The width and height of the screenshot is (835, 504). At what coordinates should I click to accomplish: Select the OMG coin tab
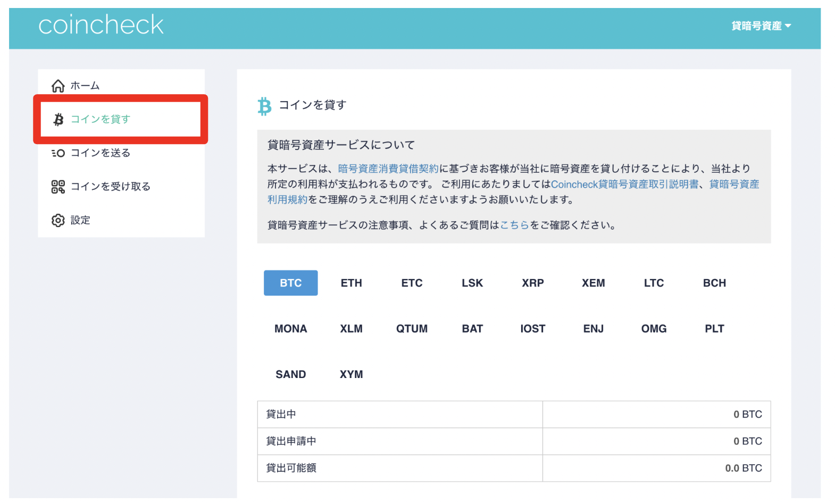[x=654, y=329]
